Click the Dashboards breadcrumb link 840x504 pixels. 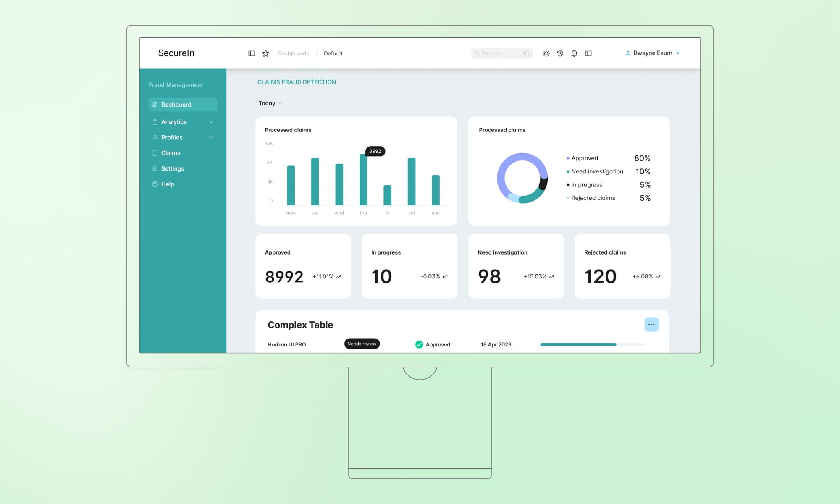[293, 53]
